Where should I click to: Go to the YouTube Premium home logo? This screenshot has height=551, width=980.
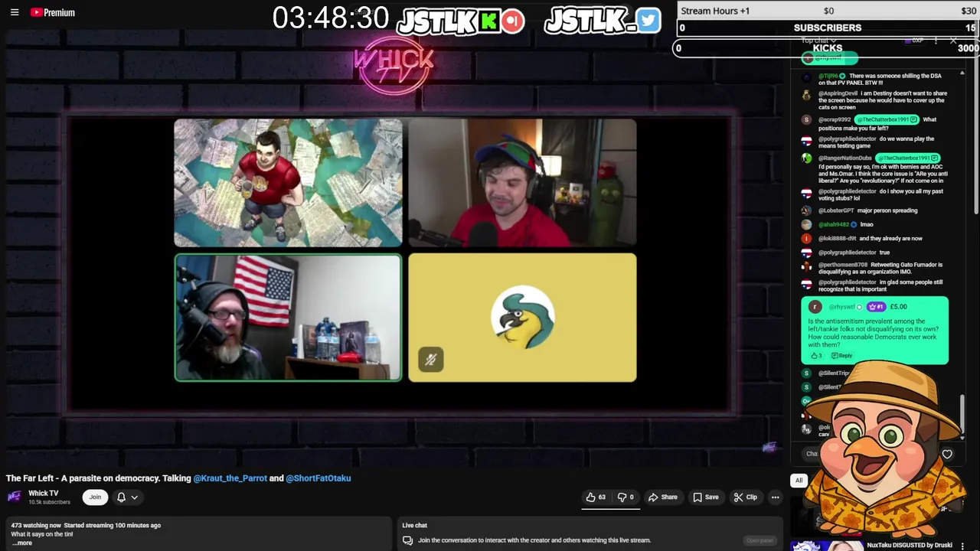click(53, 12)
